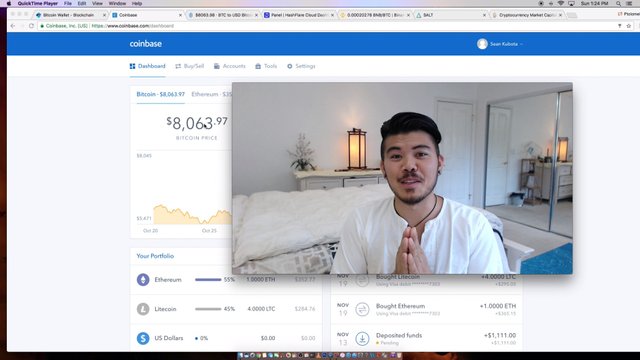640x360 pixels.
Task: Open the QuickTime Player menu
Action: tap(38, 3)
